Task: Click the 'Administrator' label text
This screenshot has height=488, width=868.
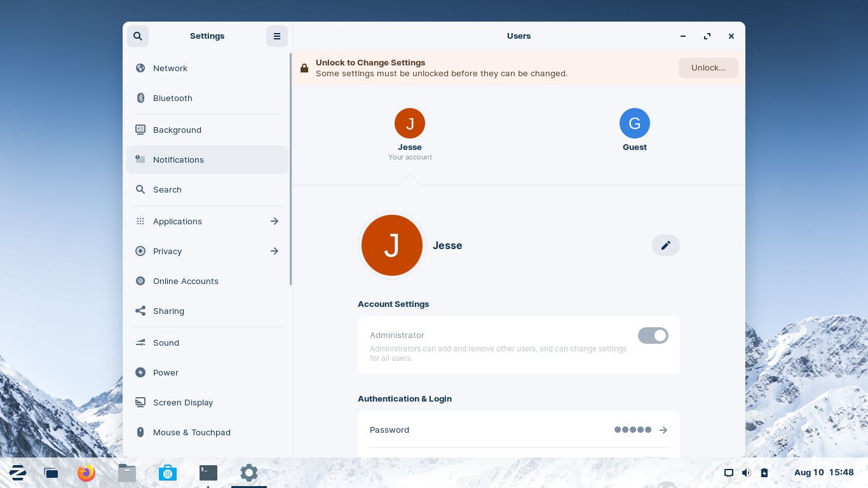Action: [x=397, y=335]
